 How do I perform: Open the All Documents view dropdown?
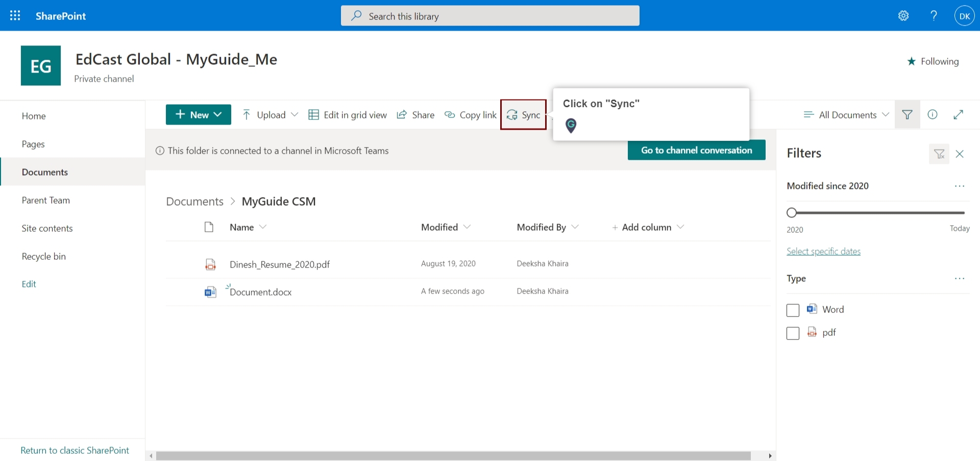click(x=845, y=114)
